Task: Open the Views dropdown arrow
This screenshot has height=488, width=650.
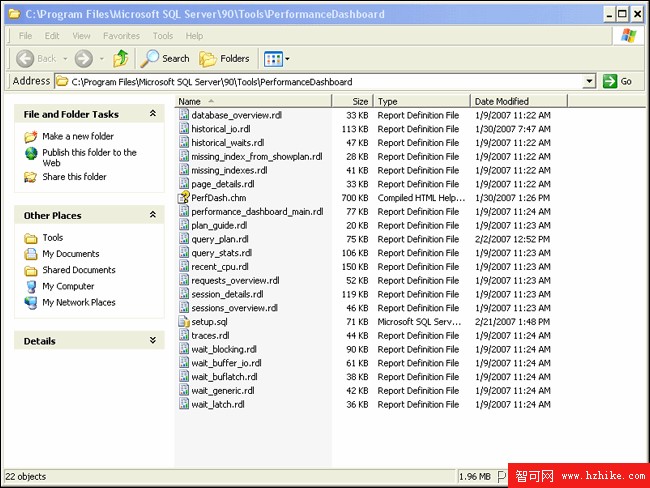Action: click(287, 59)
